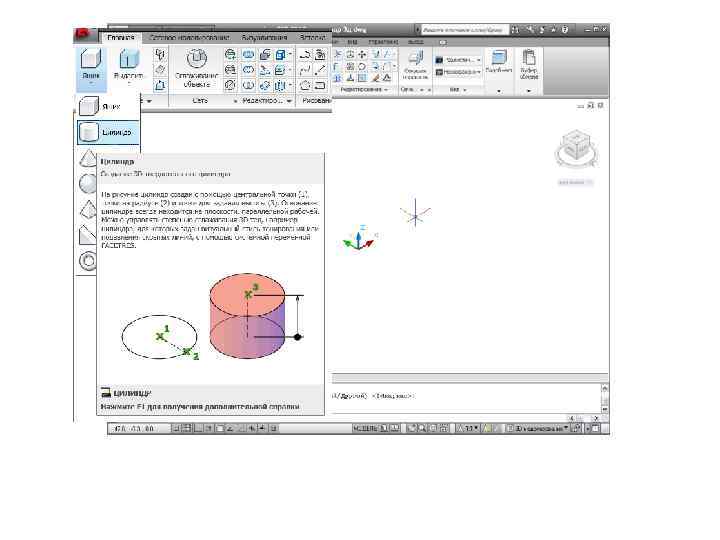This screenshot has height=540, width=720.
Task: Open the Управление ribbon tab
Action: 383,42
